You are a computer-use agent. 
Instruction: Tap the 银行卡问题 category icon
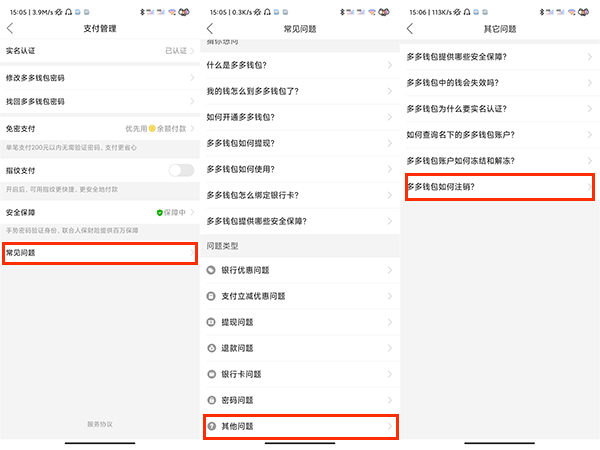(x=211, y=374)
